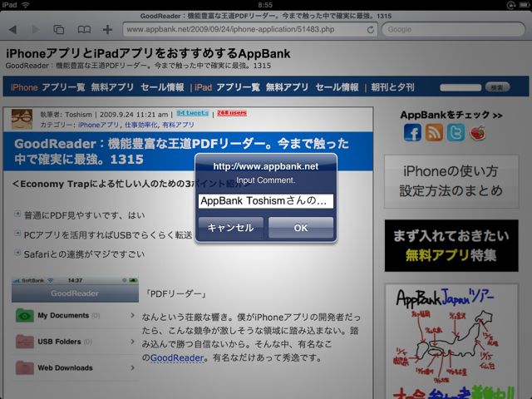Click the キャンセル button in dialog

click(x=231, y=228)
